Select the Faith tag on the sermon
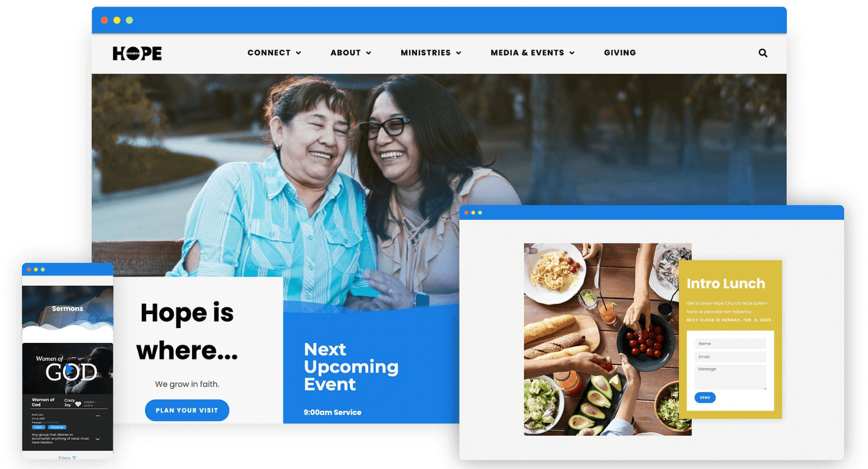 tap(38, 427)
